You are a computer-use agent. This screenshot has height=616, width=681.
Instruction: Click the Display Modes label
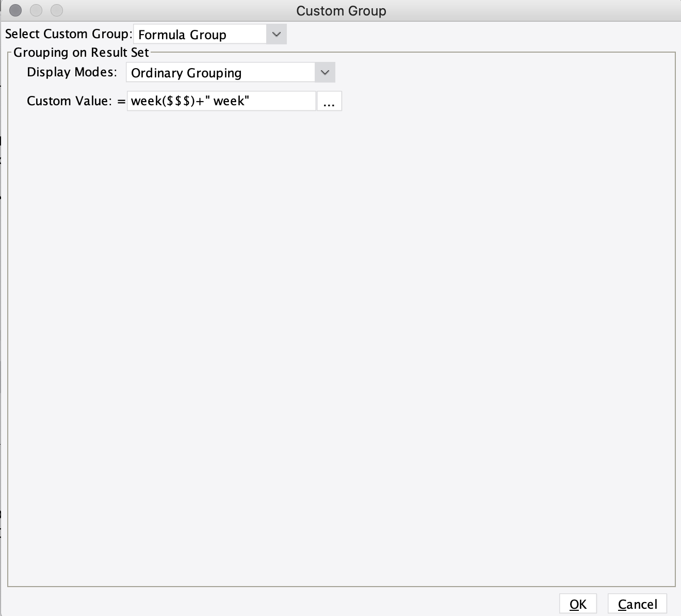pyautogui.click(x=71, y=72)
